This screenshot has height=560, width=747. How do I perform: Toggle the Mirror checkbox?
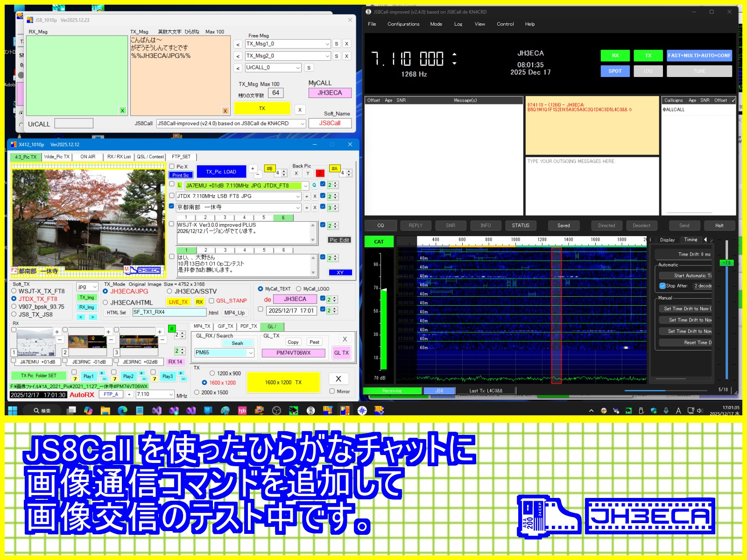click(332, 392)
